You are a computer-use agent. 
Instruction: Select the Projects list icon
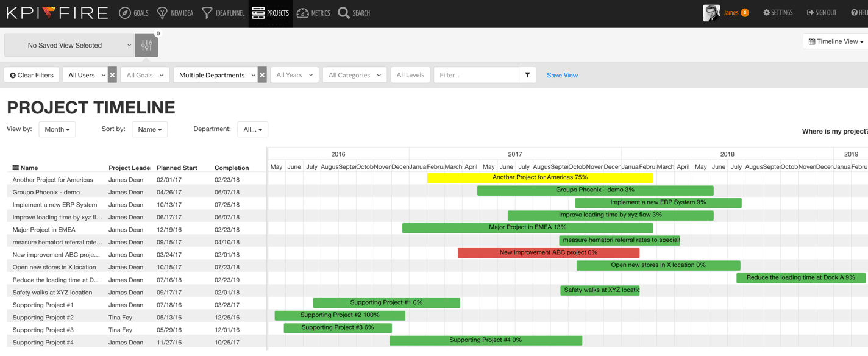[258, 13]
